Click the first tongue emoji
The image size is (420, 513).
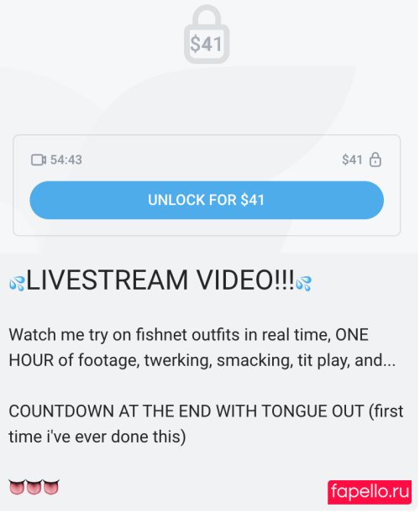[16, 489]
